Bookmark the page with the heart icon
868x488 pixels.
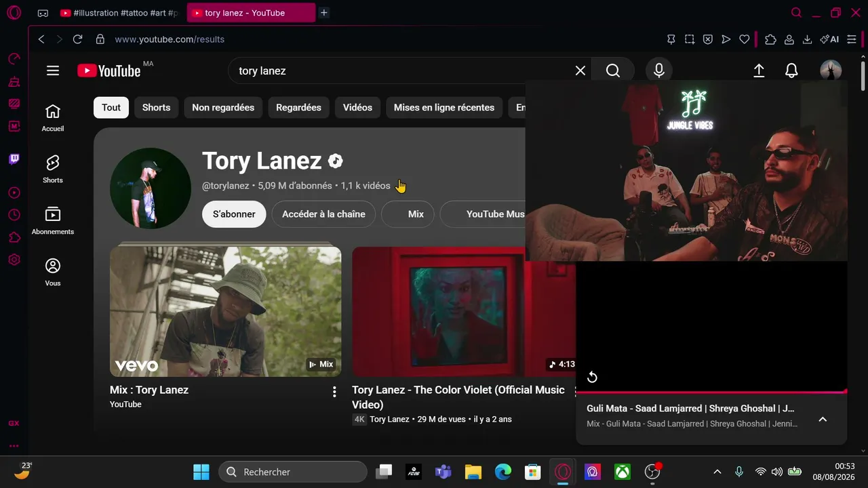point(745,39)
